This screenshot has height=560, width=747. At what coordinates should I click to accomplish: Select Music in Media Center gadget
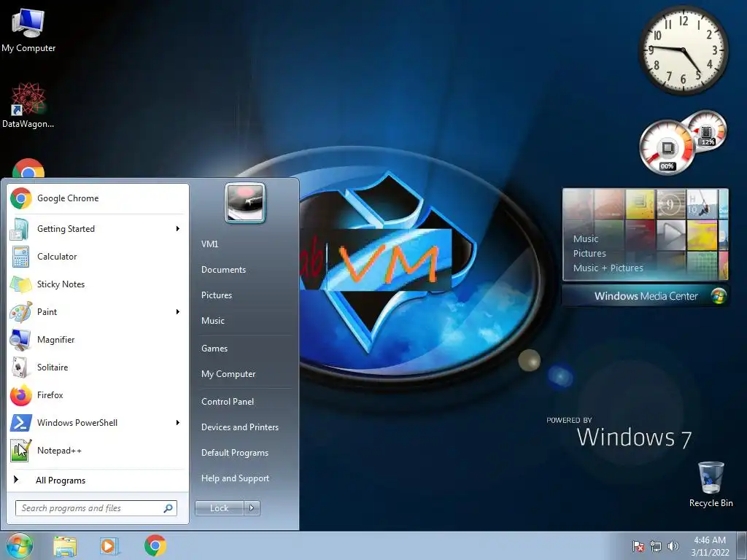586,239
